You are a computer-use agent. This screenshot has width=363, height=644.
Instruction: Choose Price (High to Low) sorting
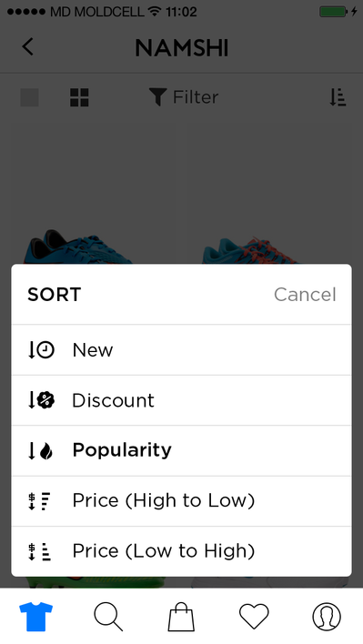181,501
